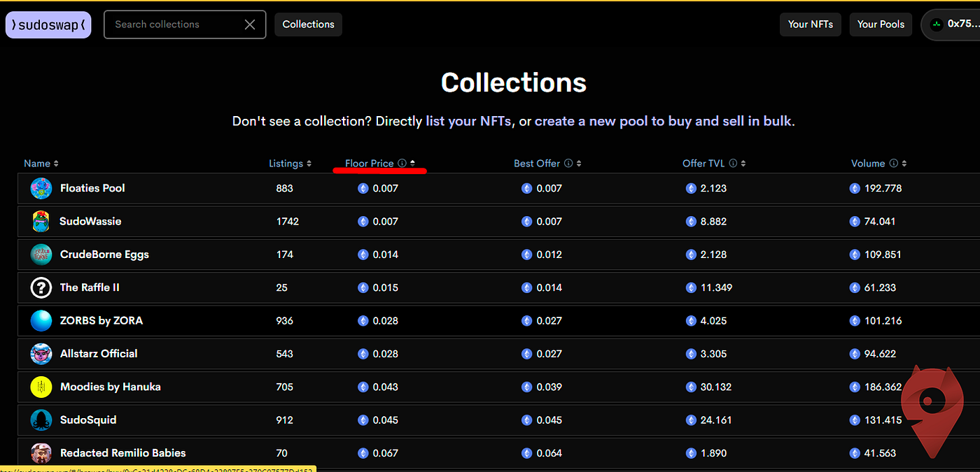Image resolution: width=980 pixels, height=472 pixels.
Task: Select the CrudeBorne Eggs name
Action: (x=104, y=255)
